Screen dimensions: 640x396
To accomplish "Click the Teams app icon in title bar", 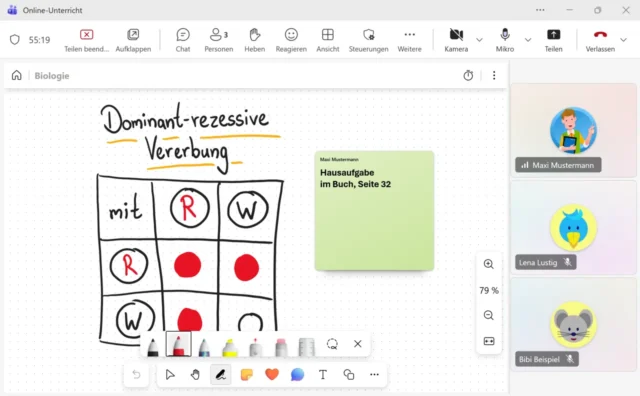I will point(12,10).
